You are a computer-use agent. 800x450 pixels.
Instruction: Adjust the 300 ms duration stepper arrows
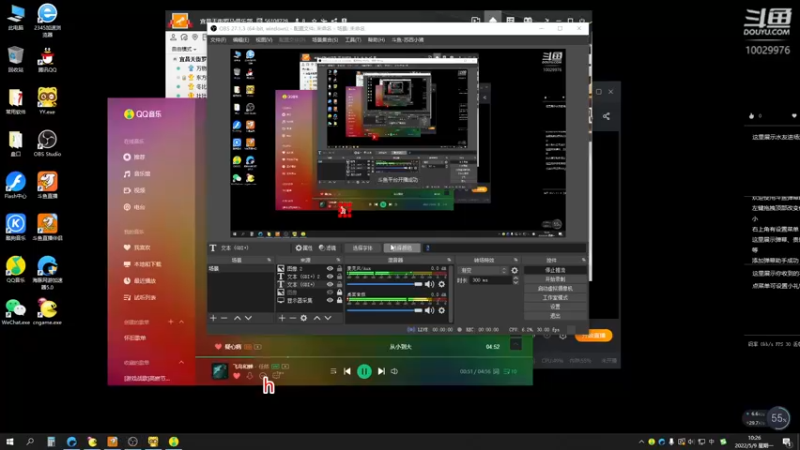click(x=515, y=280)
